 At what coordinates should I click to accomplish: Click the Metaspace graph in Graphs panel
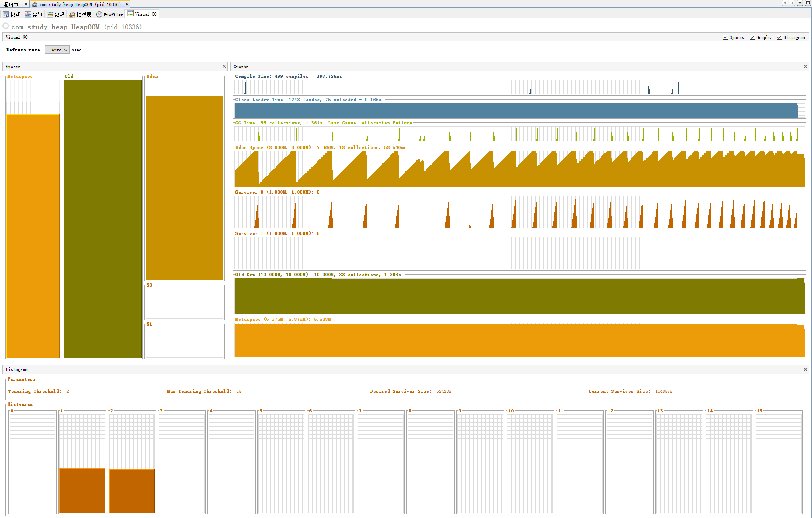[520, 340]
